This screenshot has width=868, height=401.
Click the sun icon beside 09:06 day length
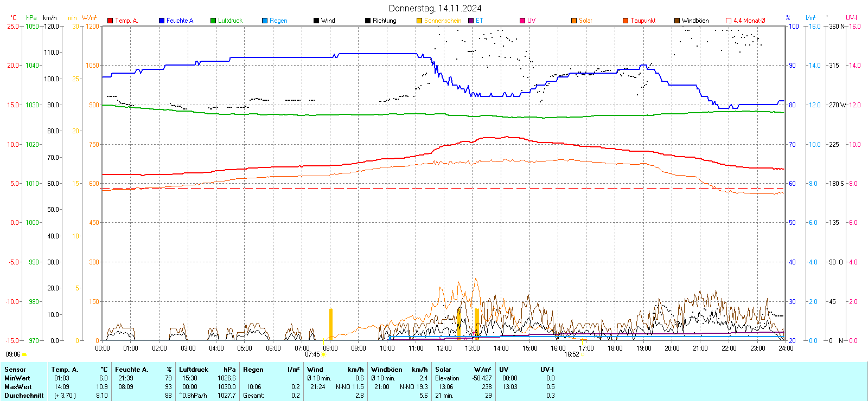pos(24,354)
